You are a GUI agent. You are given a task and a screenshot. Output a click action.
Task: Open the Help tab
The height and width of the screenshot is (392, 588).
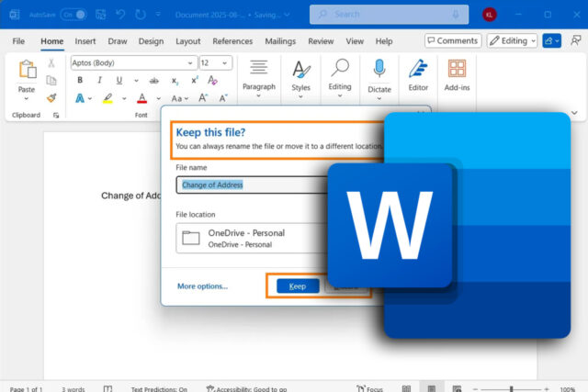(x=384, y=41)
